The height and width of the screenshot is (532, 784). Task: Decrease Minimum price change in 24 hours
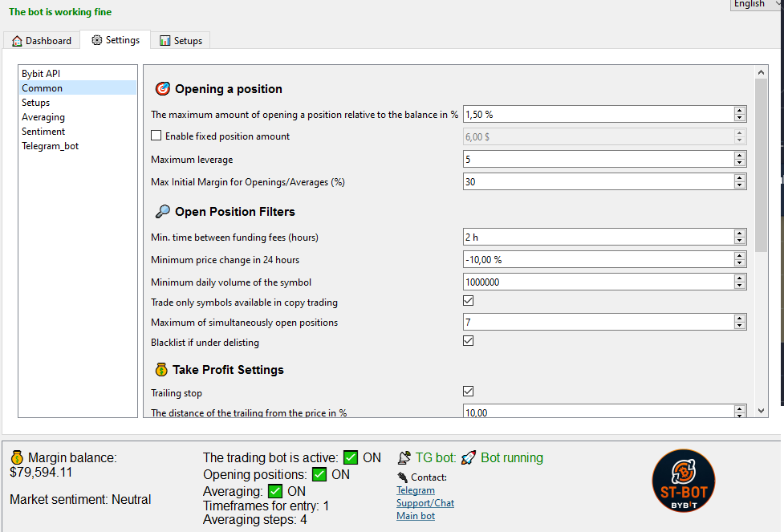[x=740, y=263]
